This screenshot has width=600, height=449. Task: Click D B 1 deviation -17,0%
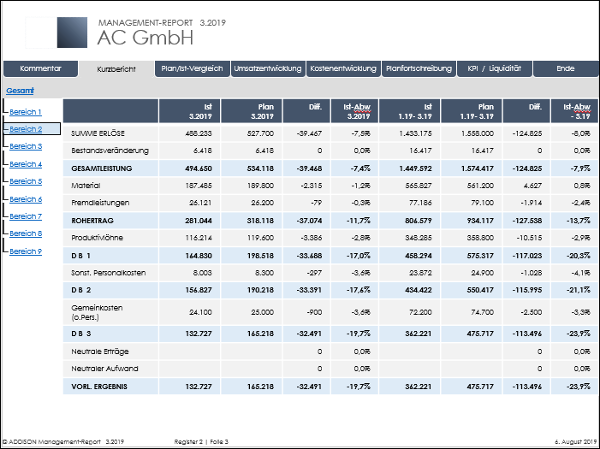[x=359, y=256]
